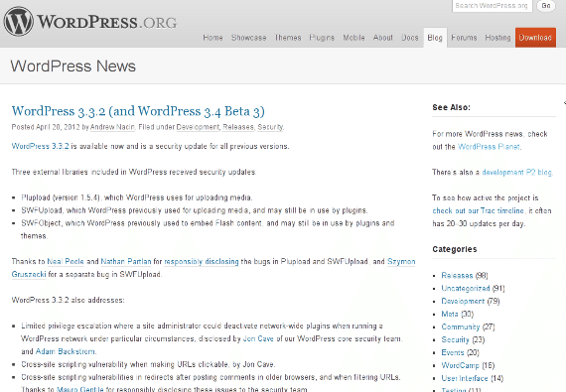566x392 pixels.
Task: Open the Szymon Gruszecki link
Action: [401, 261]
